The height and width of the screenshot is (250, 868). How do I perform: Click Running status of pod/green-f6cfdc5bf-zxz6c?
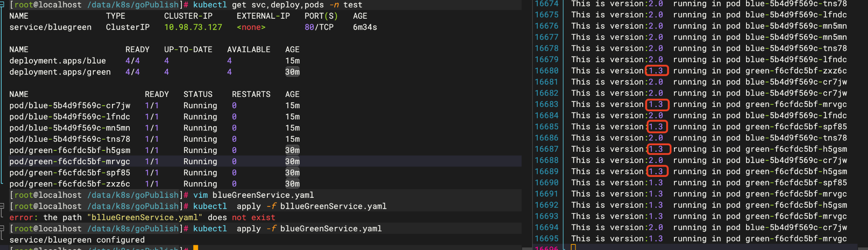(200, 184)
